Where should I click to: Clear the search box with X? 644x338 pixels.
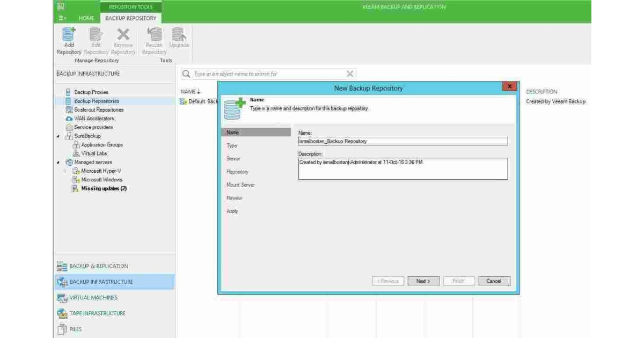click(350, 74)
